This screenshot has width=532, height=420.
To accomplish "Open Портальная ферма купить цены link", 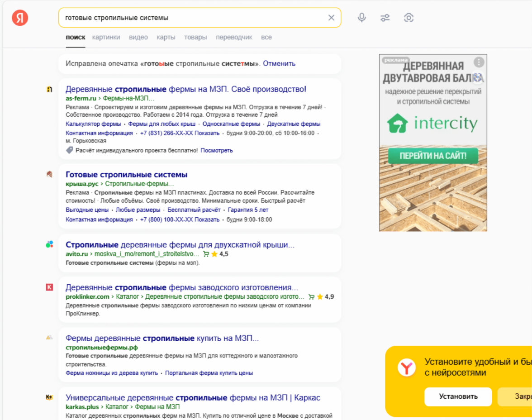I will point(209,373).
